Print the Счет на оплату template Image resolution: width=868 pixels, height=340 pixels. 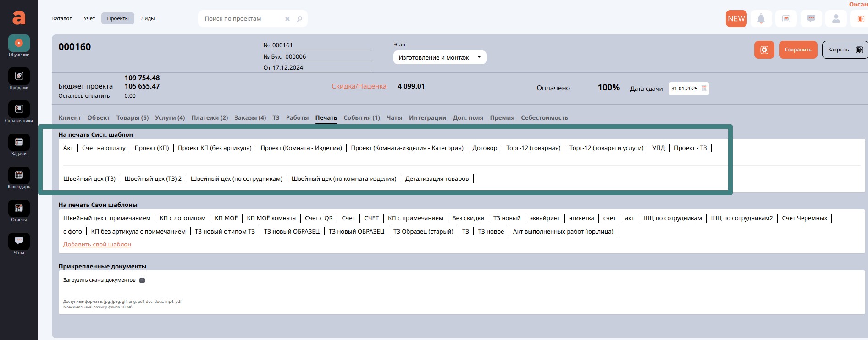pos(104,148)
